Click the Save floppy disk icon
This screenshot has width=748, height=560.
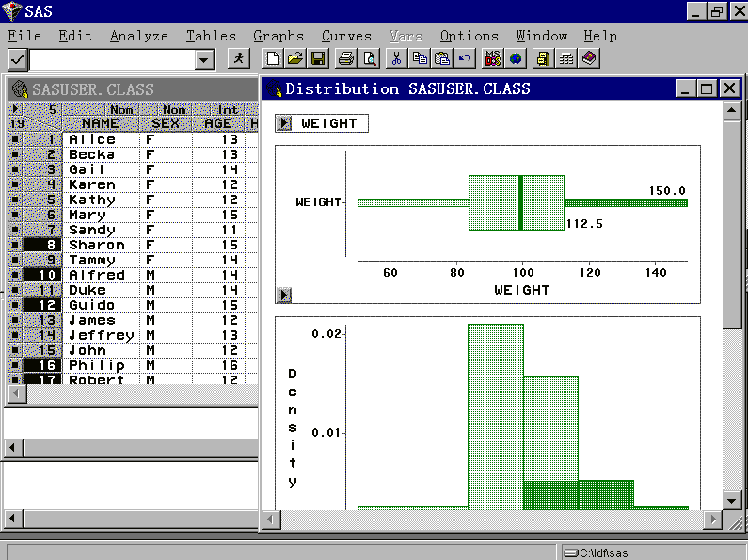tap(318, 59)
